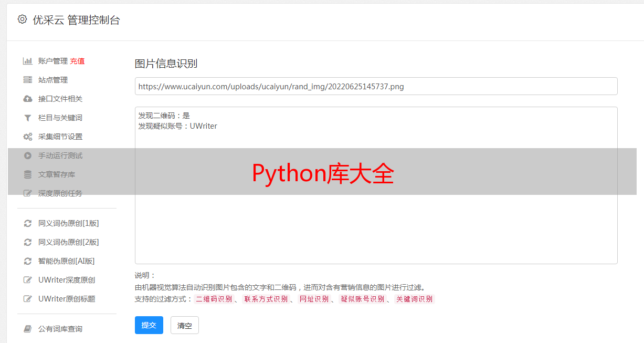
Task: Click inside the recognition result text area
Action: pyautogui.click(x=376, y=185)
